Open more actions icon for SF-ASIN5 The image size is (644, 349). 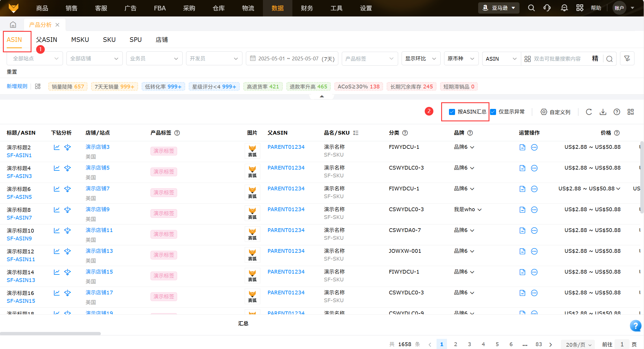tap(534, 189)
